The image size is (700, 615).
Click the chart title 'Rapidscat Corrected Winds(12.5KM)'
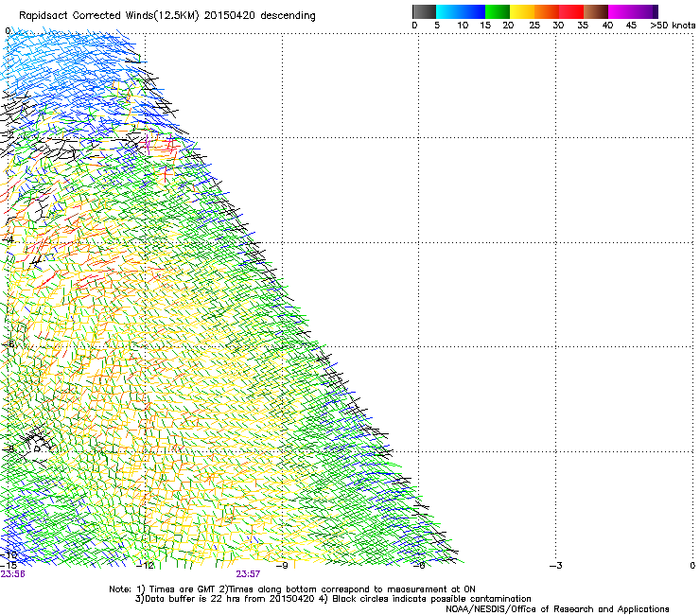pos(110,15)
